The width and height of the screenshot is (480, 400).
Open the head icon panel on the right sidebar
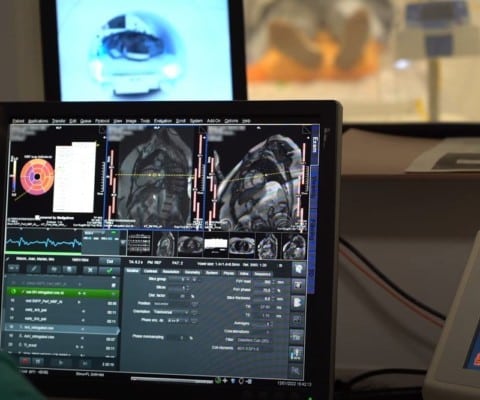[299, 268]
